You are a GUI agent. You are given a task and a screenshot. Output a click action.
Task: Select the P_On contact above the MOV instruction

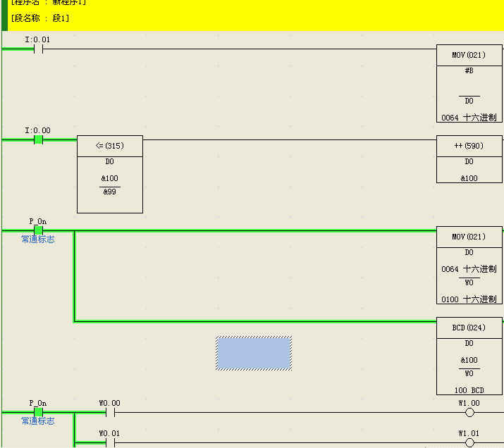(x=39, y=230)
